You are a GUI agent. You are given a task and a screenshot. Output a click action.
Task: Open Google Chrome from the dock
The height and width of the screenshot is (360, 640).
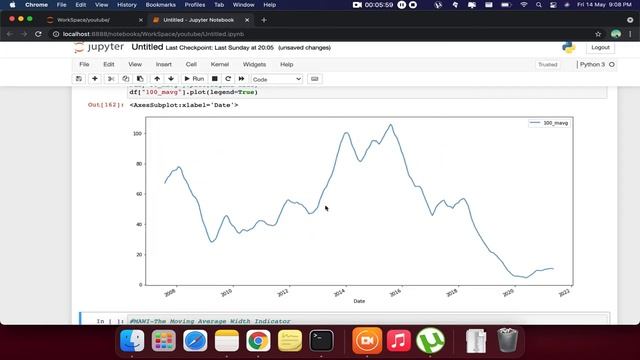click(x=258, y=340)
